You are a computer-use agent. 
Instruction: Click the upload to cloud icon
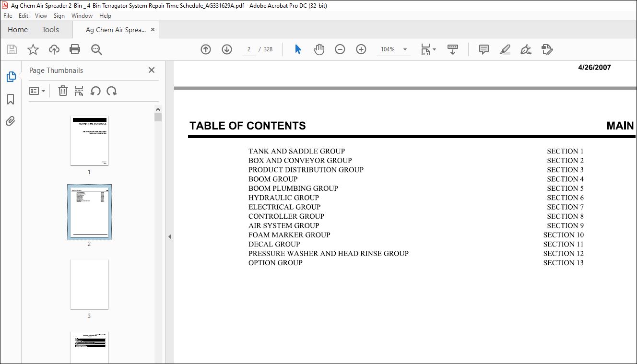coord(54,49)
